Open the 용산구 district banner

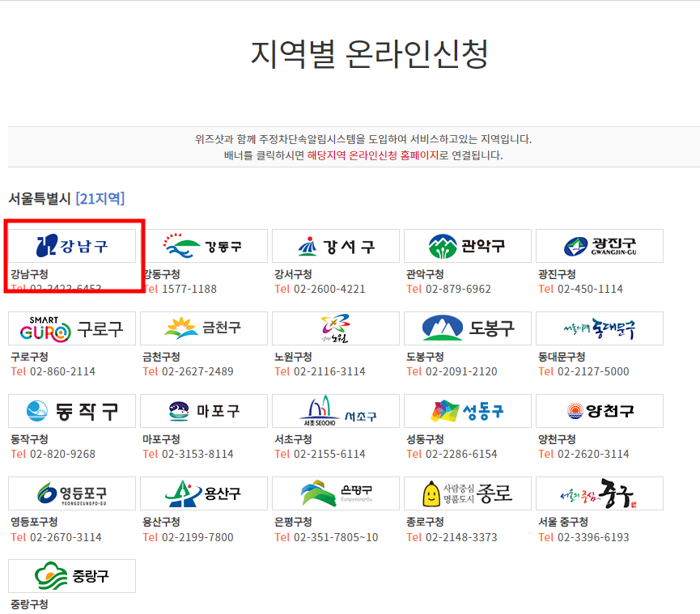[204, 493]
